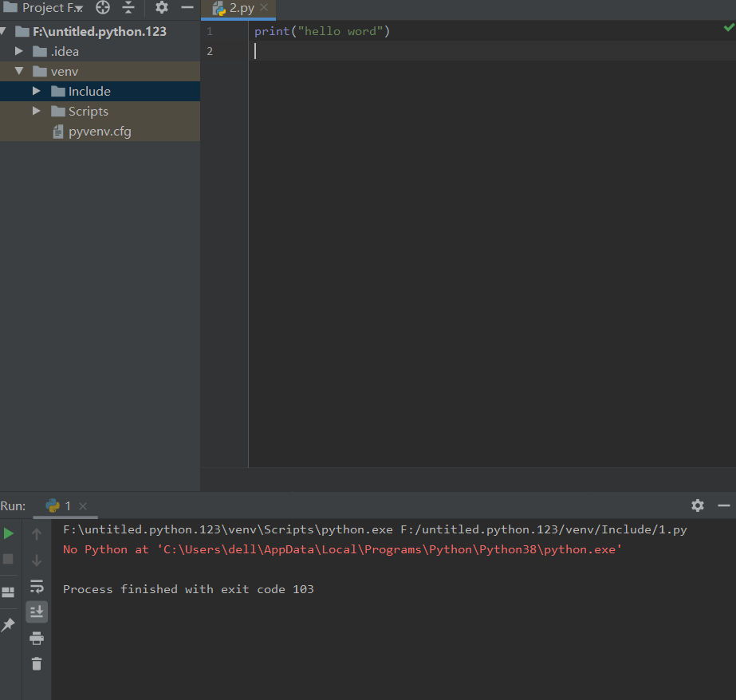Collapse the venv folder arrow
The height and width of the screenshot is (700, 736).
click(x=19, y=71)
